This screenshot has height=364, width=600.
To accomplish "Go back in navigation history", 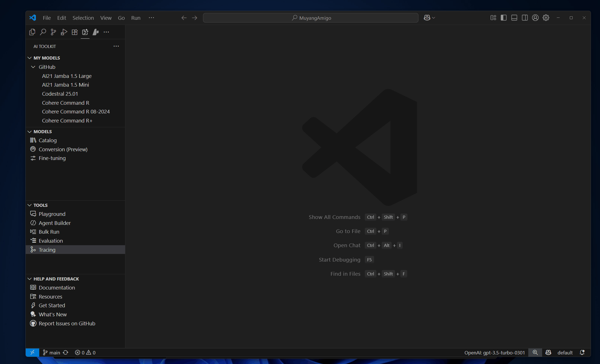I will 184,18.
